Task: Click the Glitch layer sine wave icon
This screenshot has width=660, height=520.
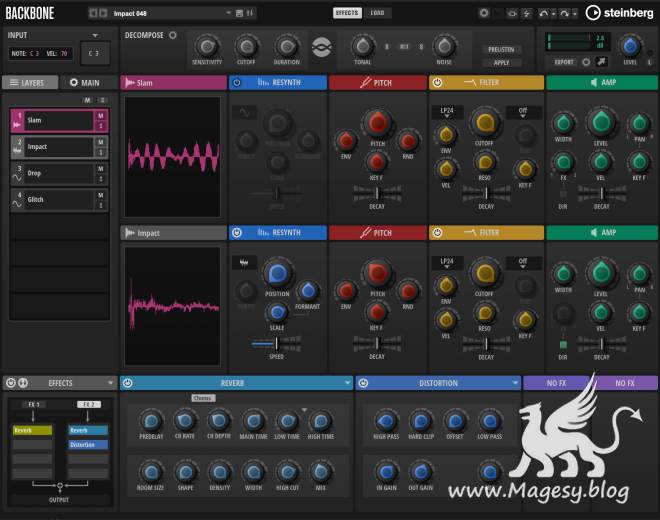Action: 17,204
